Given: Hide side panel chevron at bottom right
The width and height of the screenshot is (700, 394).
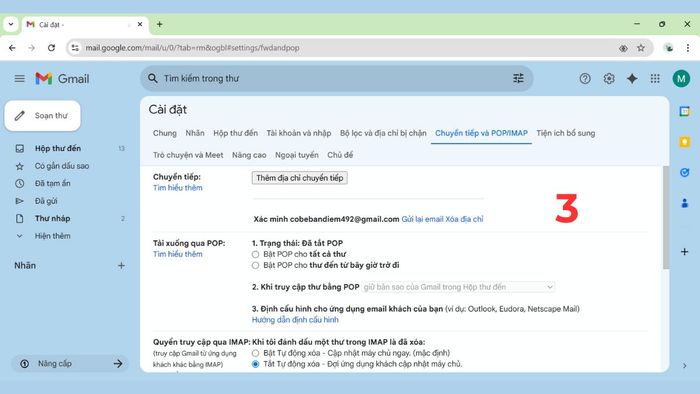Looking at the screenshot, I should point(685,366).
